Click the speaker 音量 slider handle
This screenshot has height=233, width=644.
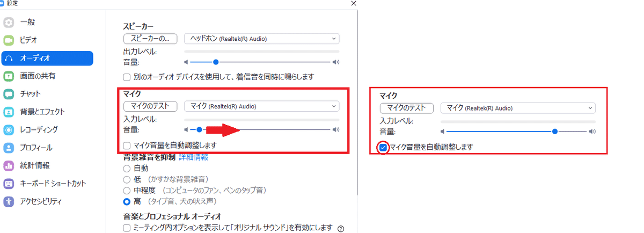point(216,62)
